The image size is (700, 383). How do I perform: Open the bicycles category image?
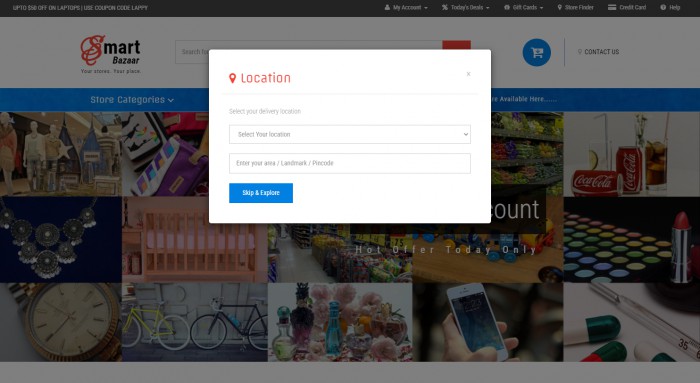pos(195,322)
